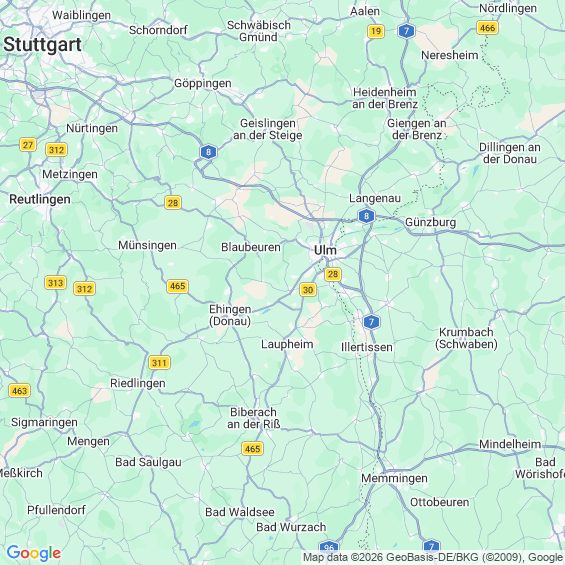Click the yellow 463 road shield
This screenshot has width=565, height=565.
click(x=19, y=391)
